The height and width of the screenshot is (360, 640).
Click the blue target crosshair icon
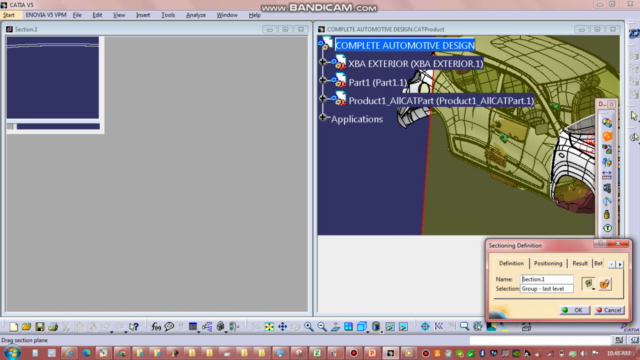[x=425, y=327]
